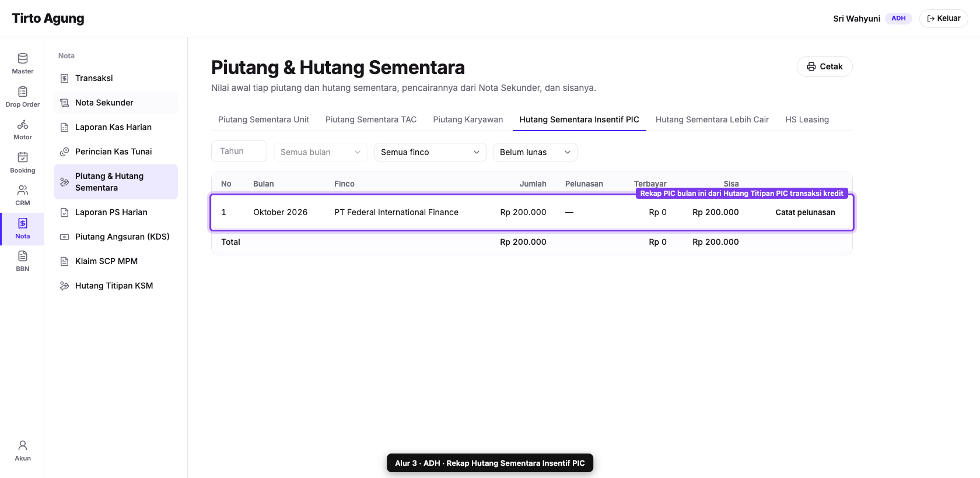Open the Drop Order section icon
The image size is (980, 478).
click(23, 92)
